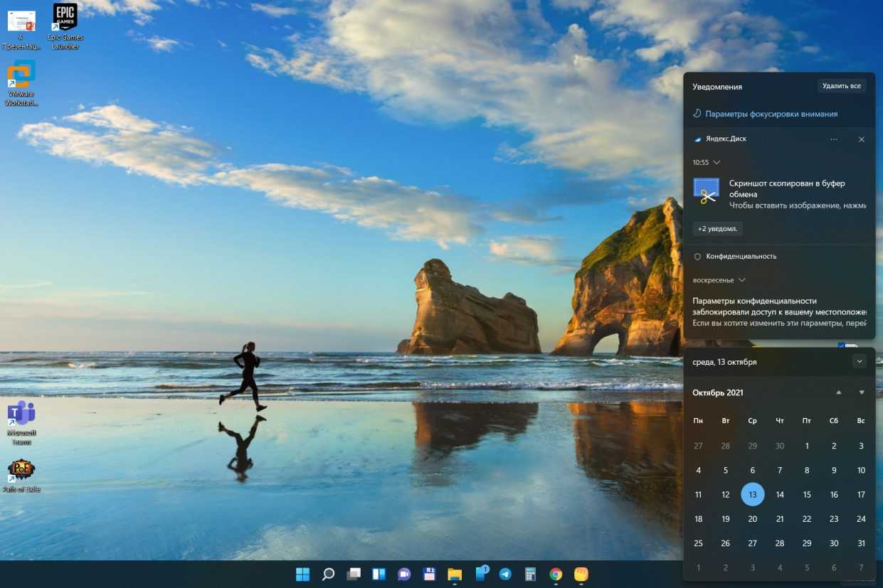Switch to Google Chrome in taskbar
Viewport: 883px width, 588px height.
556,574
